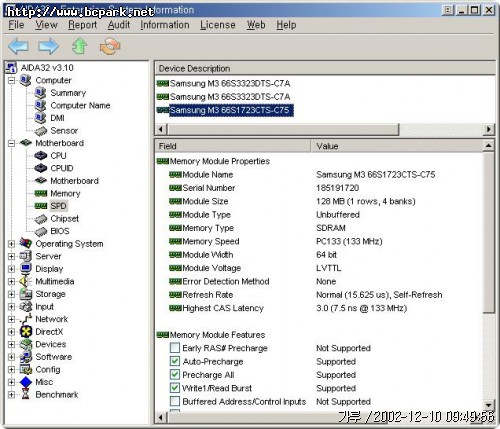Click the Back arrow toolbar icon
The width and height of the screenshot is (500, 429).
[18, 46]
